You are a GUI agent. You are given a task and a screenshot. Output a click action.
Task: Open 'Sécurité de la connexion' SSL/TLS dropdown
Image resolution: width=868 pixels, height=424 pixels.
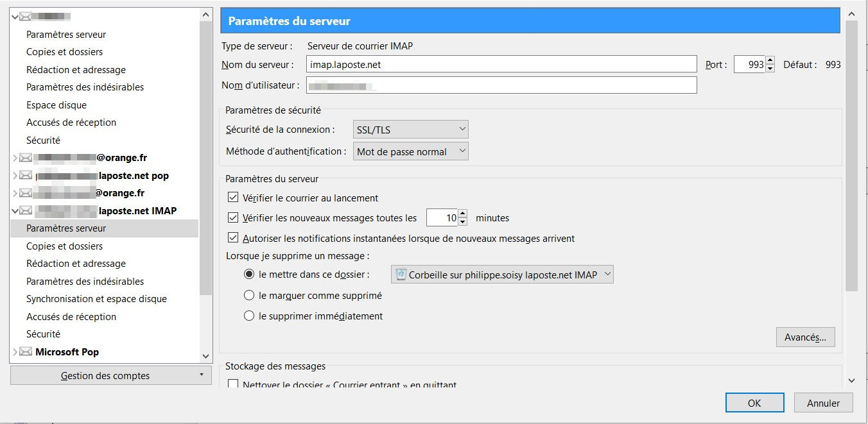(411, 130)
